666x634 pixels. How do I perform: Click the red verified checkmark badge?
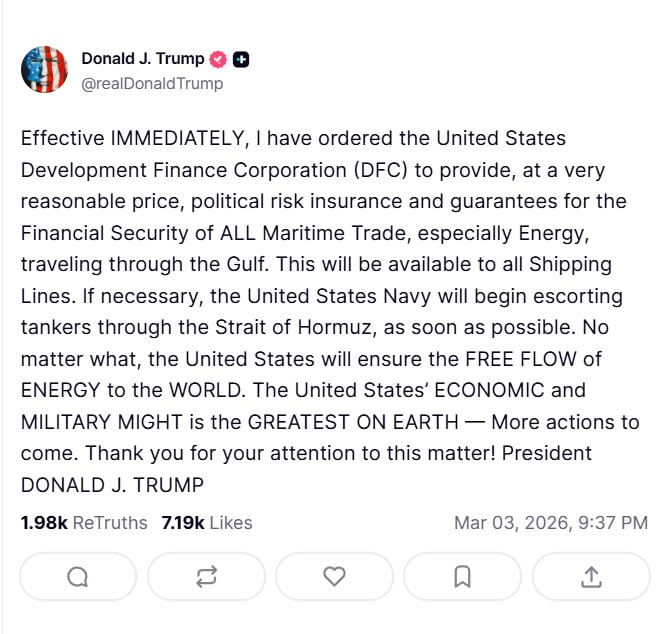point(218,60)
